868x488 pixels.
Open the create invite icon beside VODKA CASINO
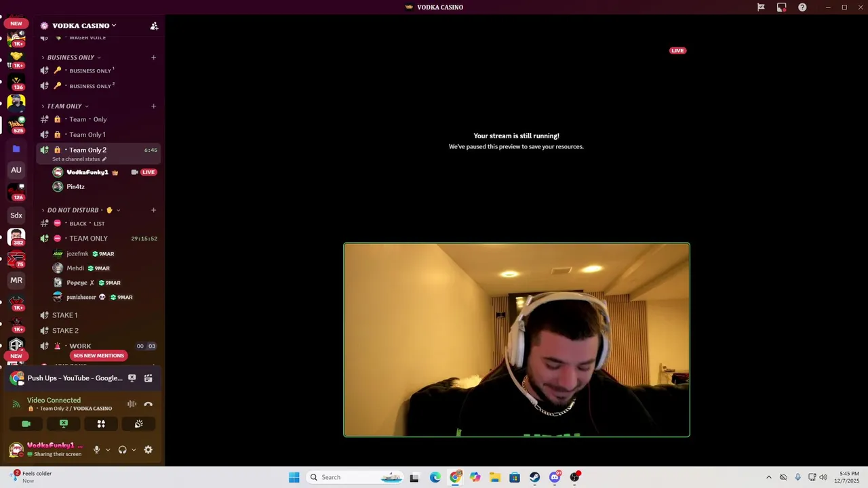(154, 26)
